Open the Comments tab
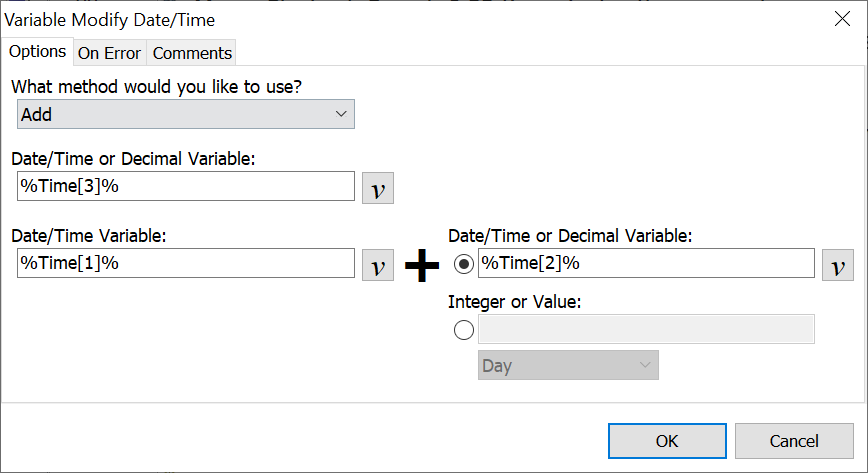This screenshot has width=868, height=473. [192, 53]
